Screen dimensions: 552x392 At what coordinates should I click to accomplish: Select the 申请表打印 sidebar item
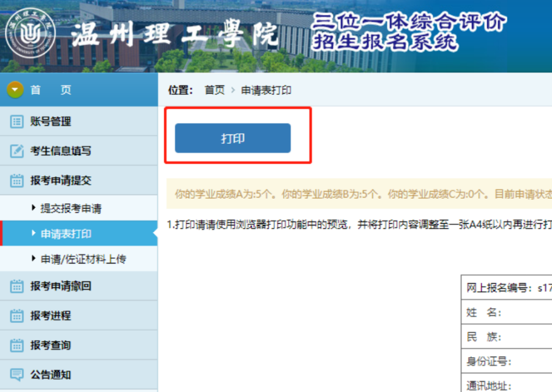tap(66, 234)
